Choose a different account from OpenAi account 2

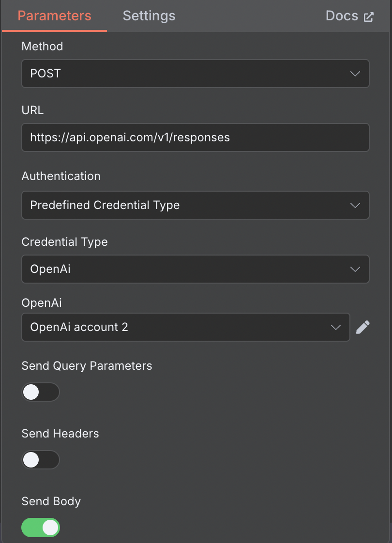(186, 327)
